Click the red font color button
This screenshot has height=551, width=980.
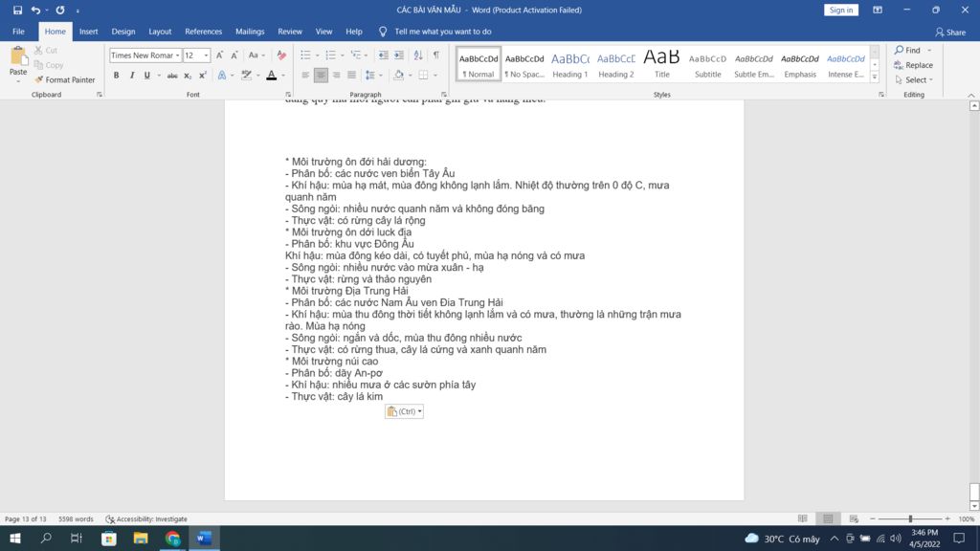[271, 76]
